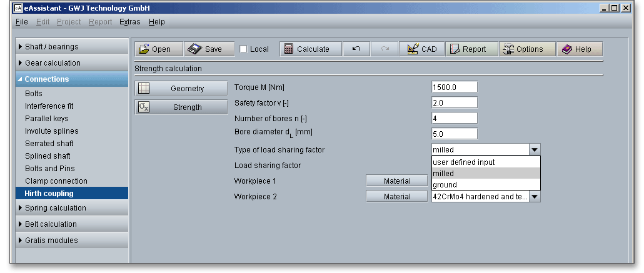Open the File menu
The image size is (644, 273).
coord(21,22)
